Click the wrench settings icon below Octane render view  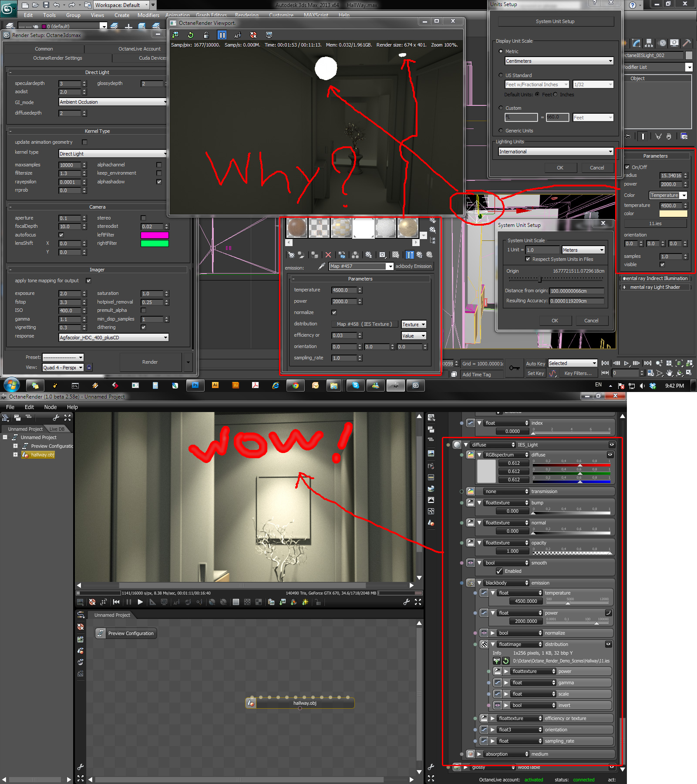(407, 602)
